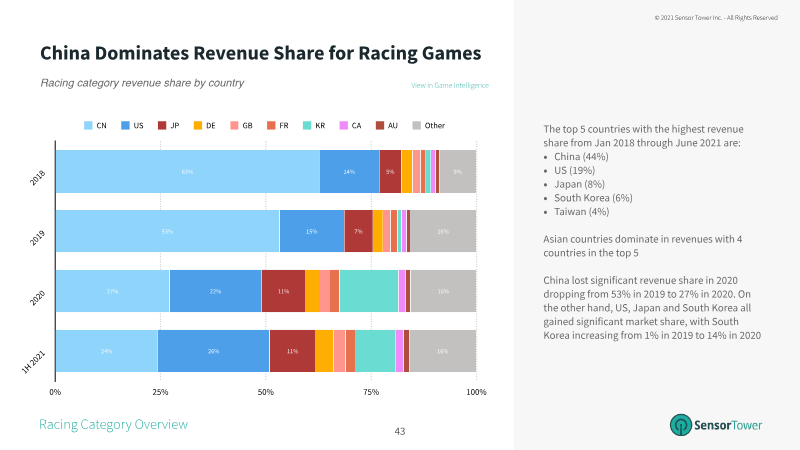Click the Racing Category Overview footer text
This screenshot has height=450, width=800.
coord(113,424)
